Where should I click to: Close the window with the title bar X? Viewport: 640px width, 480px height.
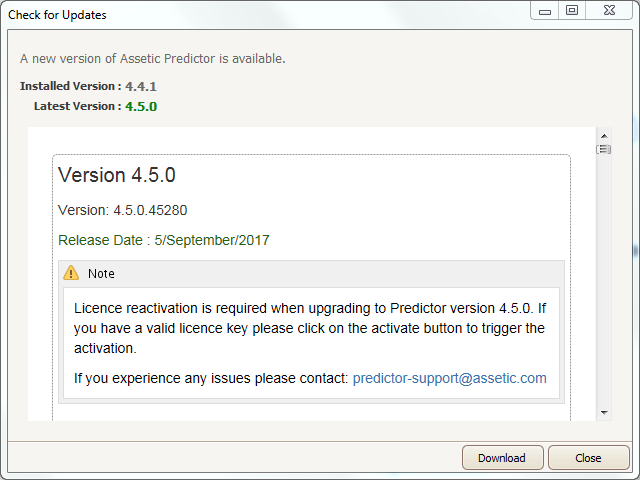click(x=609, y=11)
